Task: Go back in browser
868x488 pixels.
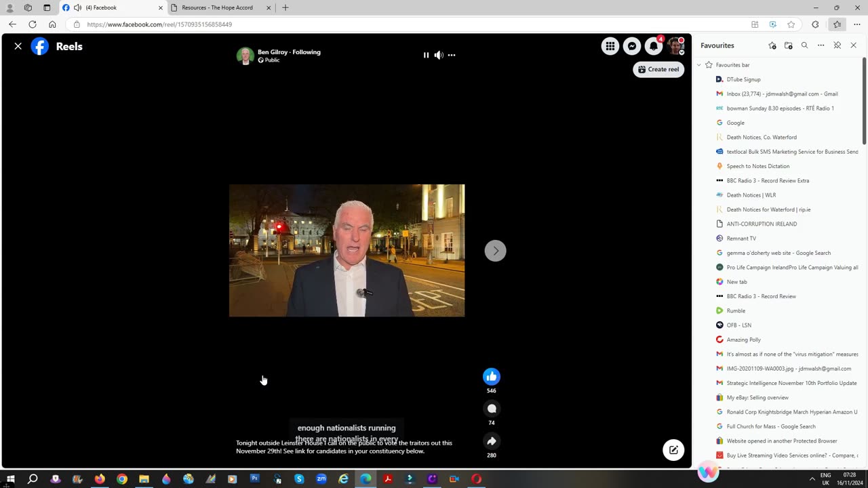Action: (12, 24)
